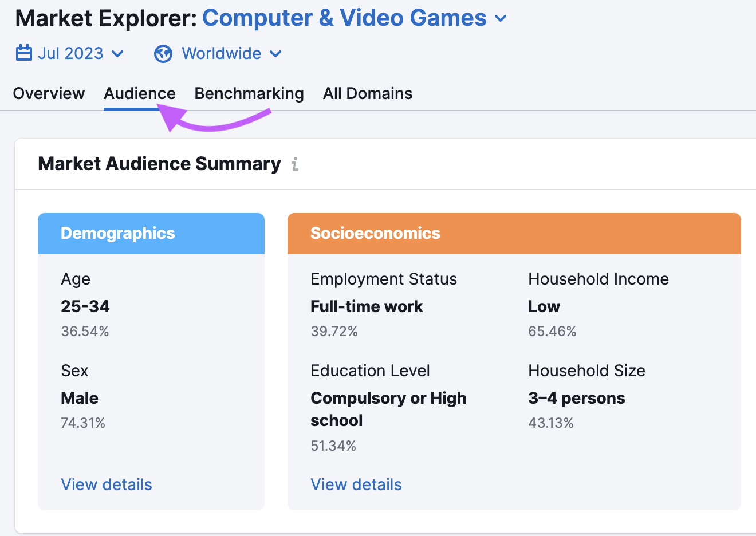This screenshot has height=536, width=756.
Task: Select the Household Income Low figure
Action: pos(543,306)
